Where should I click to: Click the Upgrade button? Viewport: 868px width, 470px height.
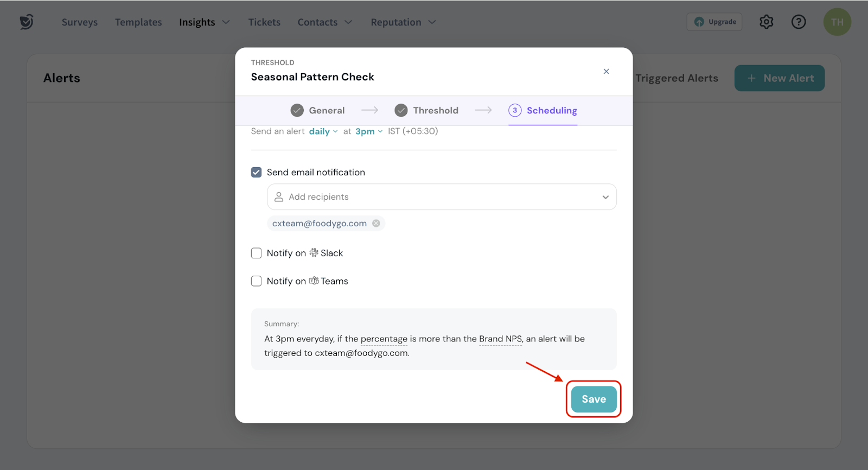714,22
